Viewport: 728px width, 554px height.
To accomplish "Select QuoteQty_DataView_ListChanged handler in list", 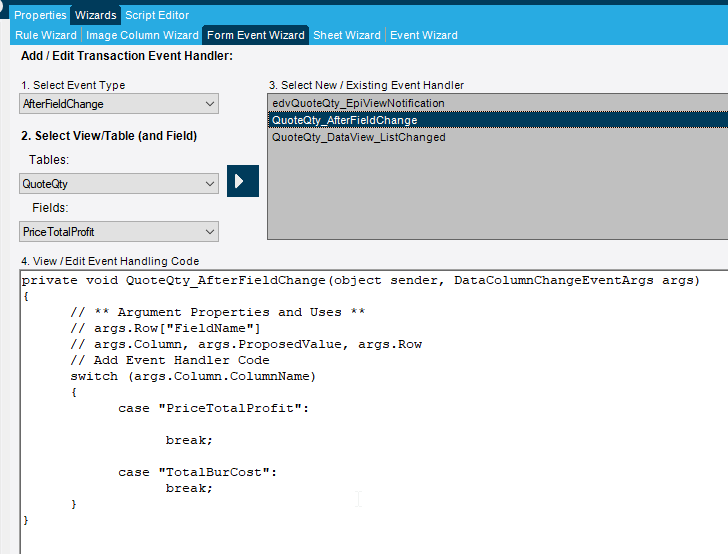I will pos(498,137).
